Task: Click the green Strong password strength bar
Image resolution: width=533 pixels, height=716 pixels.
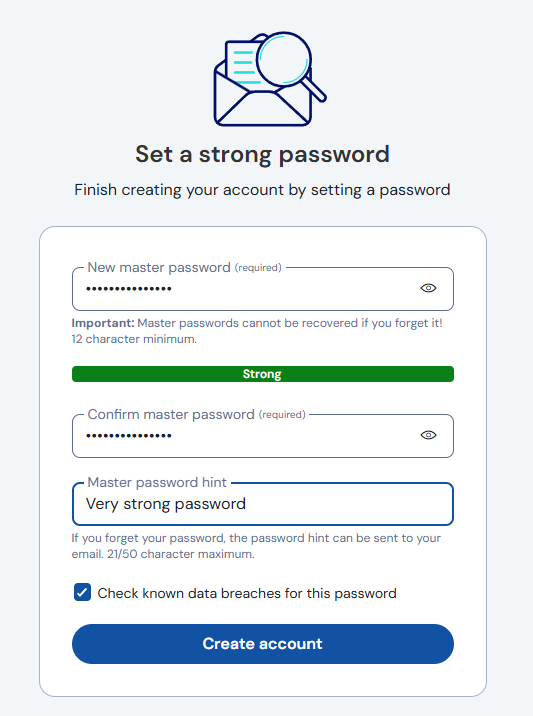Action: [263, 374]
